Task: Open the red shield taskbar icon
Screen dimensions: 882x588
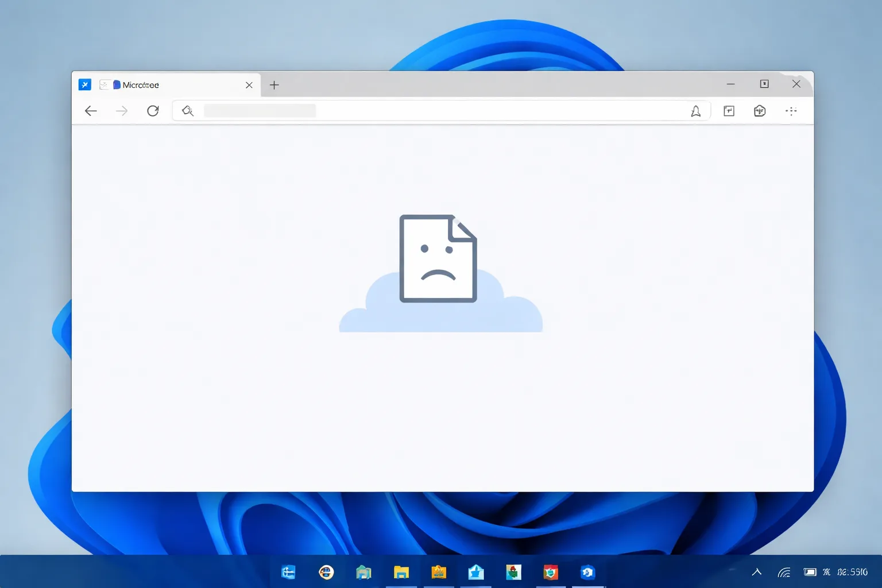Action: pyautogui.click(x=551, y=572)
